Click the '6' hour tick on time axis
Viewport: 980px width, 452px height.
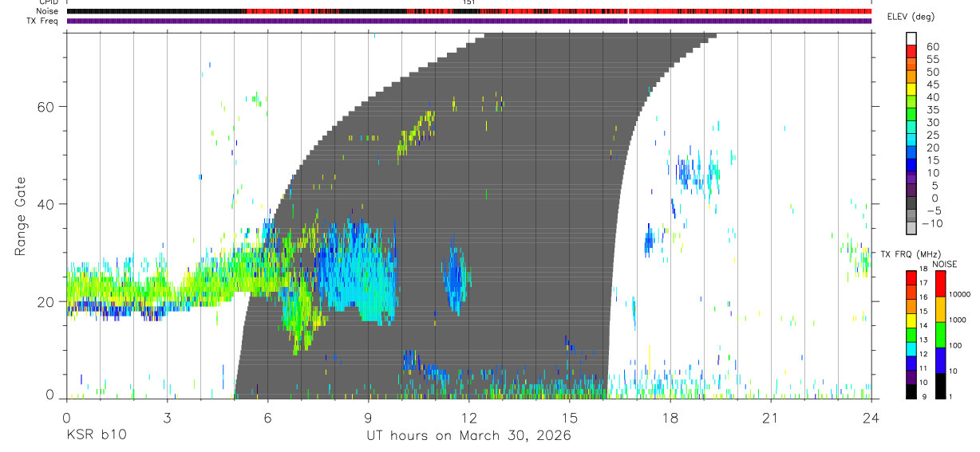pyautogui.click(x=267, y=418)
